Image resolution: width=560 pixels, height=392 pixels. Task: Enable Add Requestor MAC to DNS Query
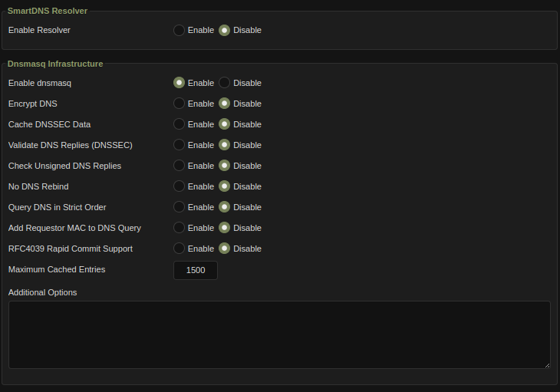point(179,228)
